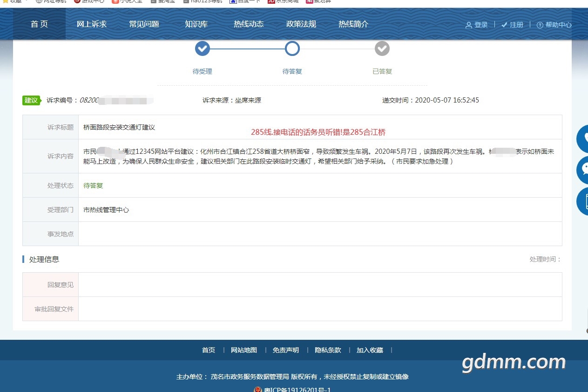Go to 首页 in the navigation bar
Screen dimensions: 588x392
(39, 24)
